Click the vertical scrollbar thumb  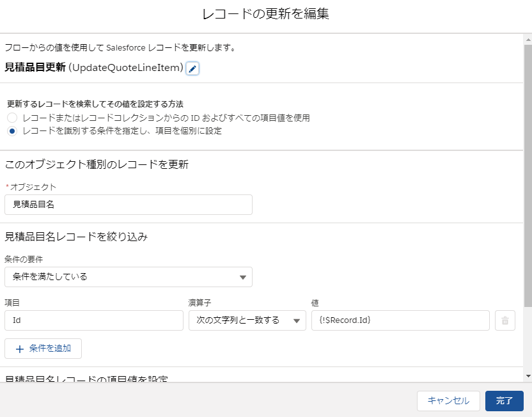tap(528, 176)
